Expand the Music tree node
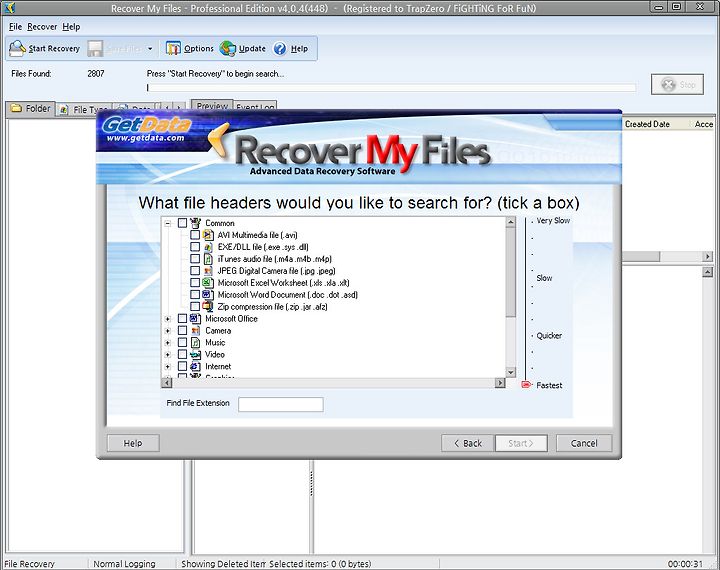The width and height of the screenshot is (720, 570). 168,343
